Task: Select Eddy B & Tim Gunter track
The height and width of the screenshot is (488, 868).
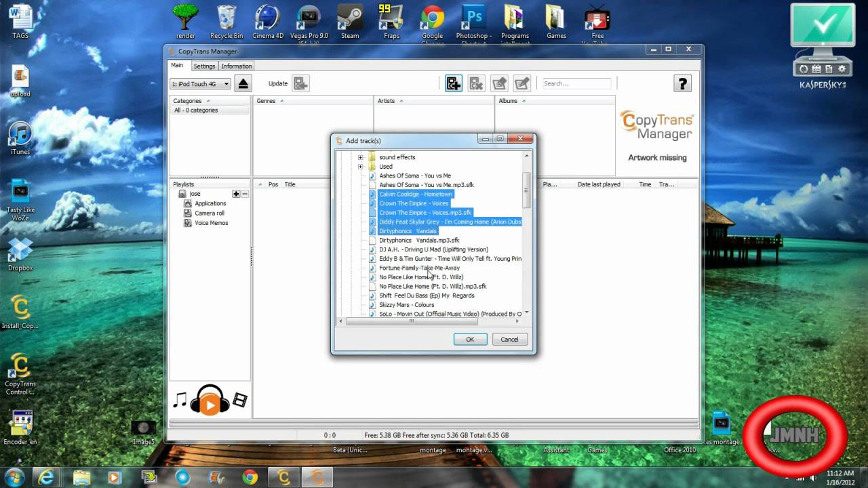Action: click(450, 258)
